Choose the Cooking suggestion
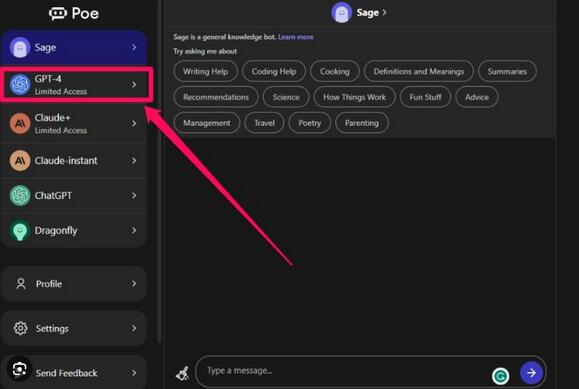The width and height of the screenshot is (579, 389). pos(335,71)
